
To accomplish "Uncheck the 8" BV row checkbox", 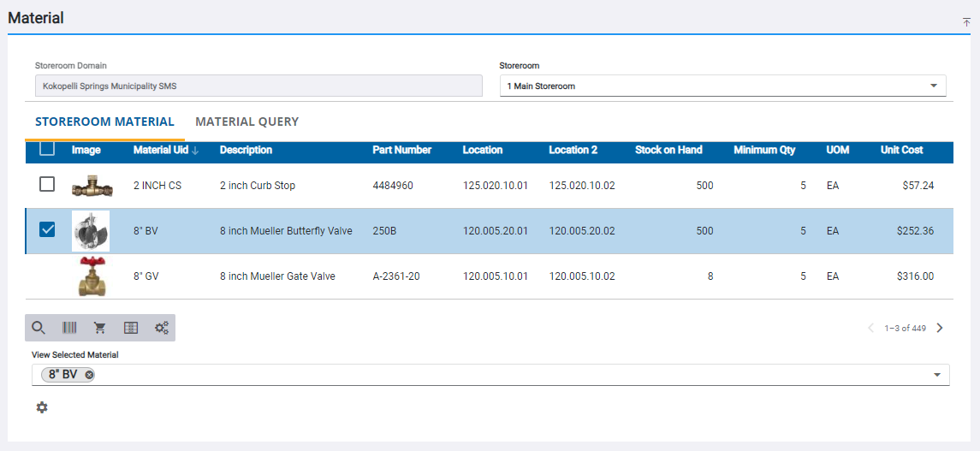I will [x=47, y=230].
